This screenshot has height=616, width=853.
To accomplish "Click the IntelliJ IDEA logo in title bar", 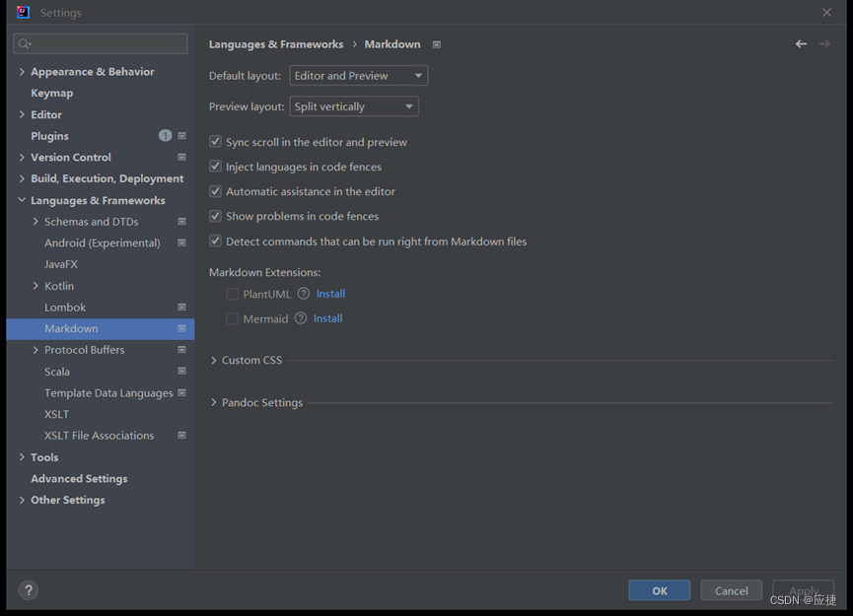I will [x=23, y=12].
